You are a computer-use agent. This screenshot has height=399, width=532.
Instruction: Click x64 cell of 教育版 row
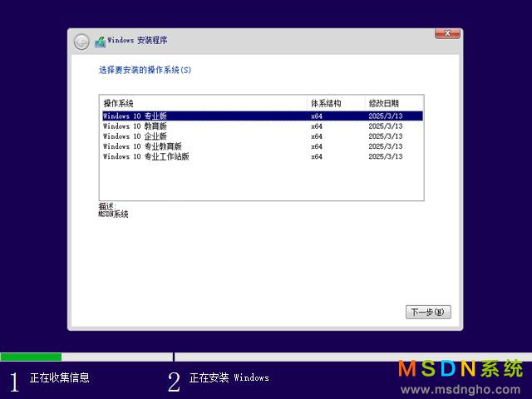click(x=317, y=126)
